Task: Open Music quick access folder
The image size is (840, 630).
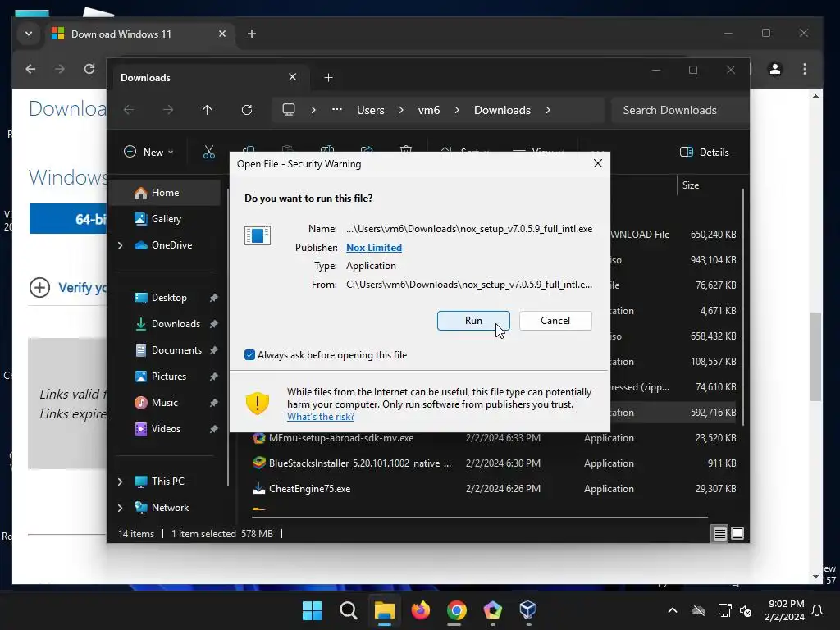Action: tap(164, 402)
